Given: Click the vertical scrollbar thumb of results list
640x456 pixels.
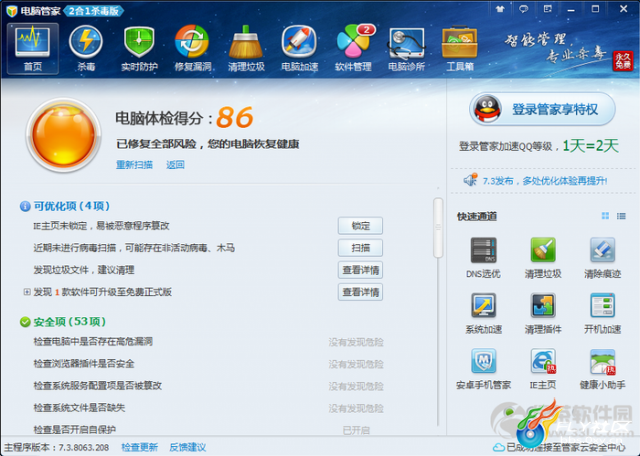Looking at the screenshot, I should coord(438,228).
